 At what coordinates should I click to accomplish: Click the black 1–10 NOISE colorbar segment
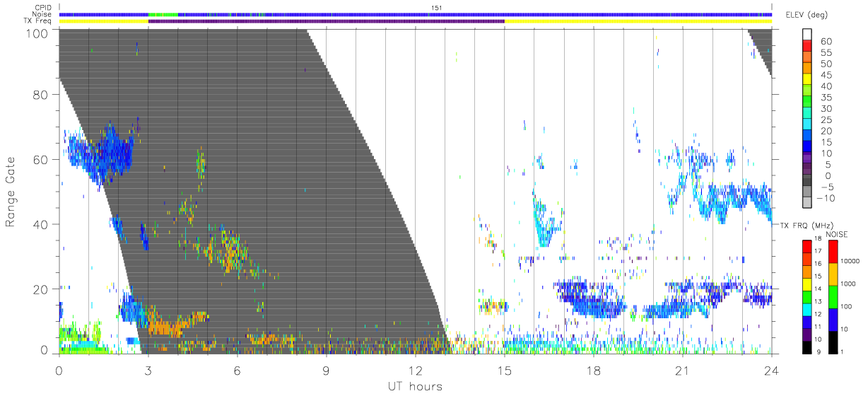tap(833, 342)
